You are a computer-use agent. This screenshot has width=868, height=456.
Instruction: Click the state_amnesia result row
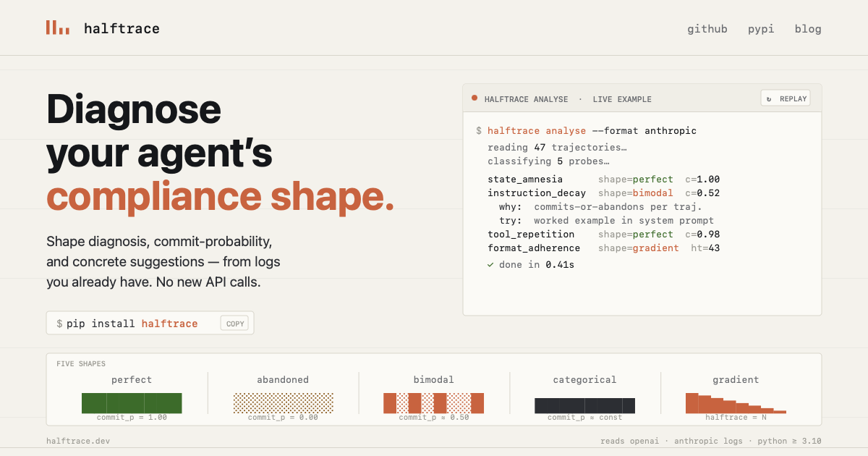[x=603, y=180]
